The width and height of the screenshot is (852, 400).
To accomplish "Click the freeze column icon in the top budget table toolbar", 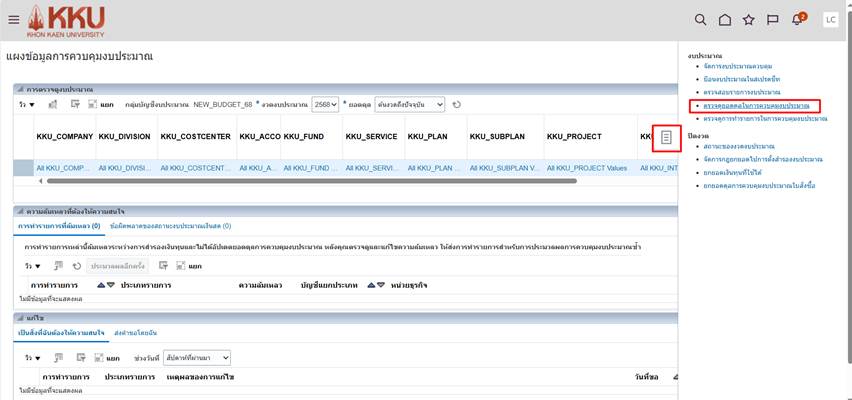I will [x=76, y=104].
